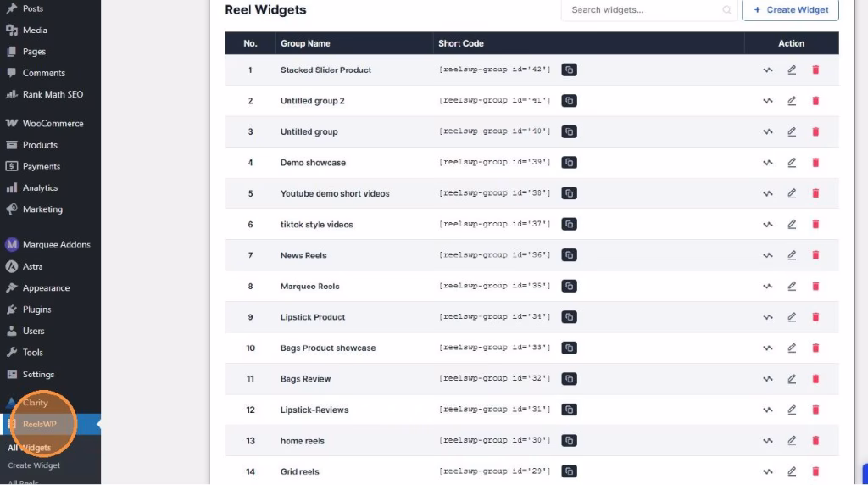Select the Lipstick-Reviews shortcode text
The image size is (868, 485).
tap(494, 410)
